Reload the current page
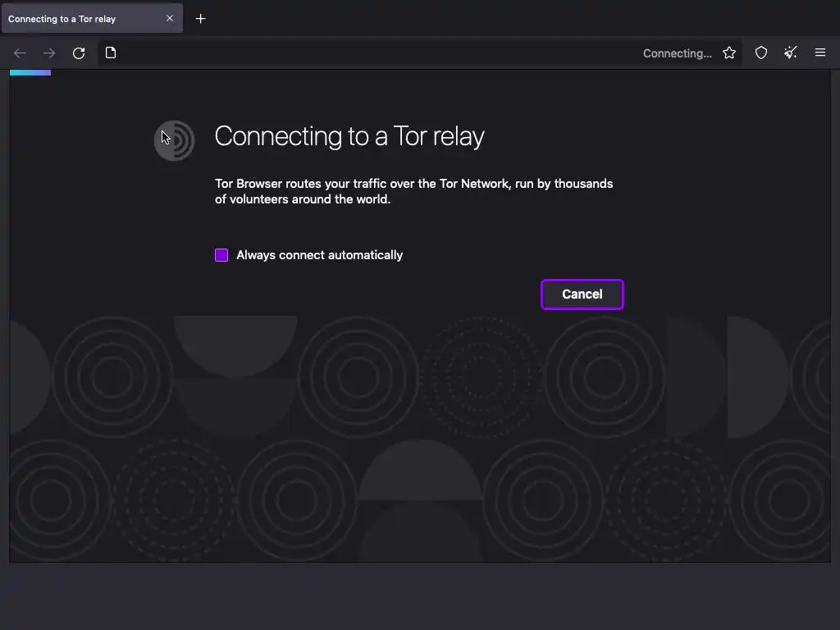This screenshot has width=840, height=630. 79,53
